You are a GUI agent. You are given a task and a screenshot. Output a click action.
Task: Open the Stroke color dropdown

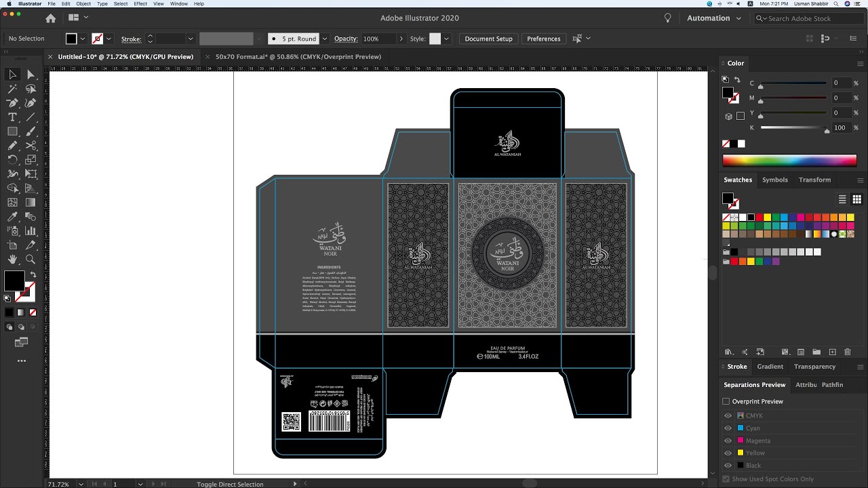tap(108, 39)
